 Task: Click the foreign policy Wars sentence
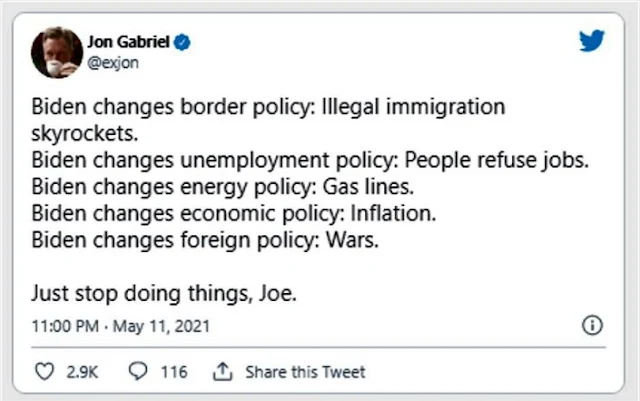coord(205,240)
